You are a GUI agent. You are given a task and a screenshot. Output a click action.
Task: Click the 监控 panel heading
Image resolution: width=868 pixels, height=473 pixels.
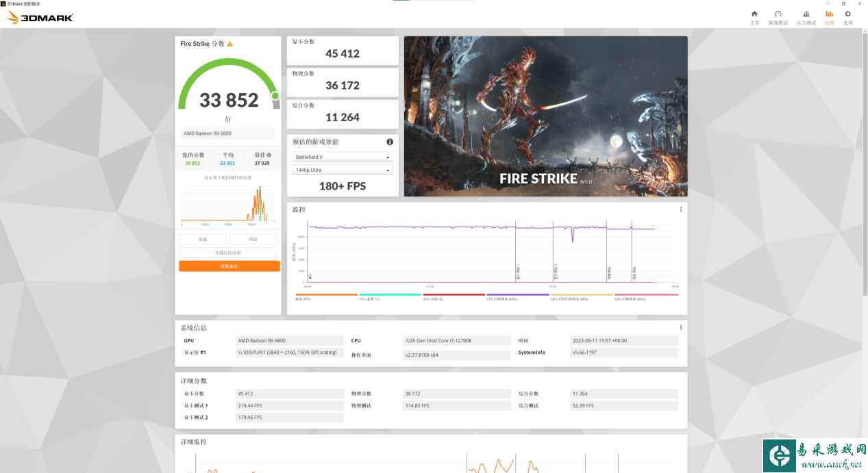[x=299, y=209]
